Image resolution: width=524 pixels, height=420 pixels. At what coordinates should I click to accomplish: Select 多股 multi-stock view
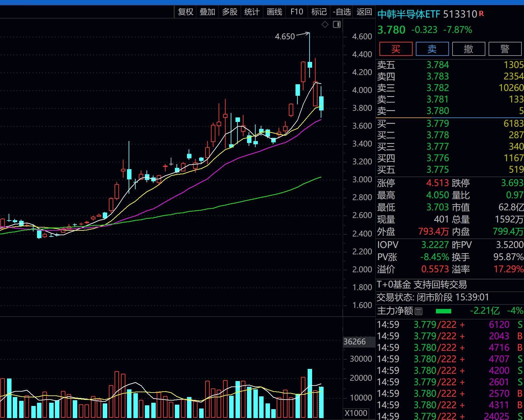(230, 12)
